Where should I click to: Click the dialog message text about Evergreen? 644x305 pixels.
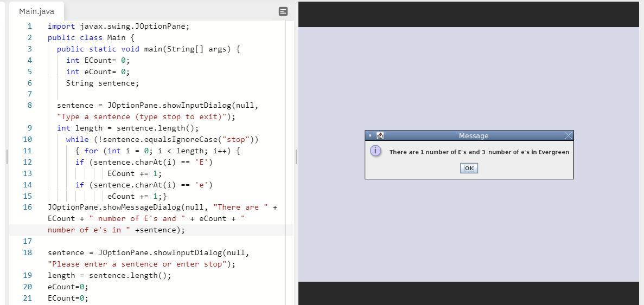(x=479, y=152)
